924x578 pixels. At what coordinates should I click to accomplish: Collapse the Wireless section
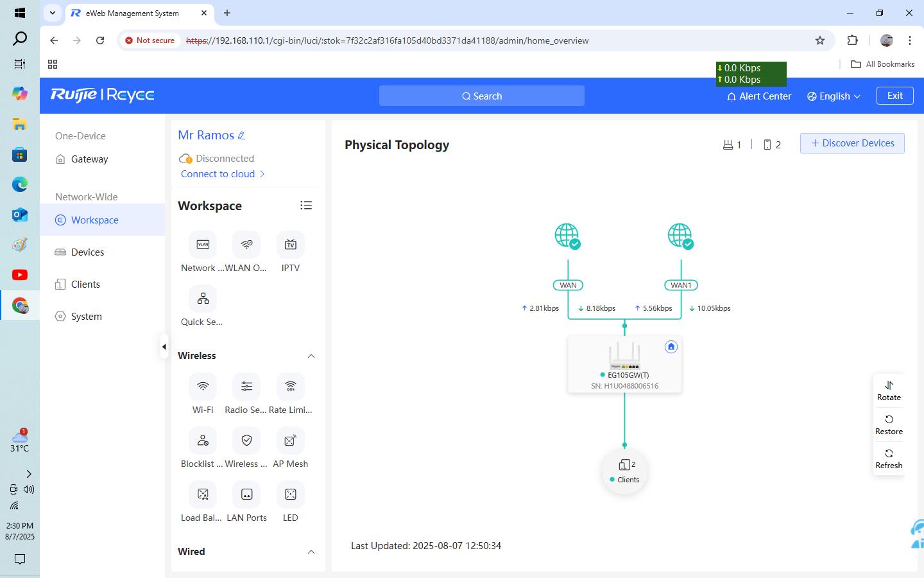pos(311,356)
